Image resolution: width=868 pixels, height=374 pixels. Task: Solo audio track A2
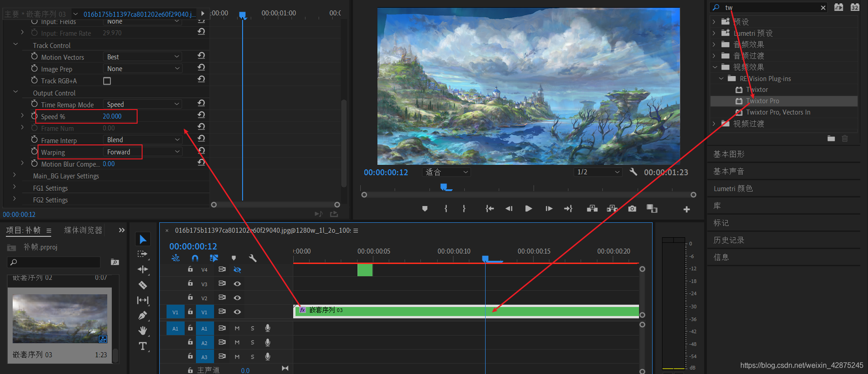click(253, 343)
